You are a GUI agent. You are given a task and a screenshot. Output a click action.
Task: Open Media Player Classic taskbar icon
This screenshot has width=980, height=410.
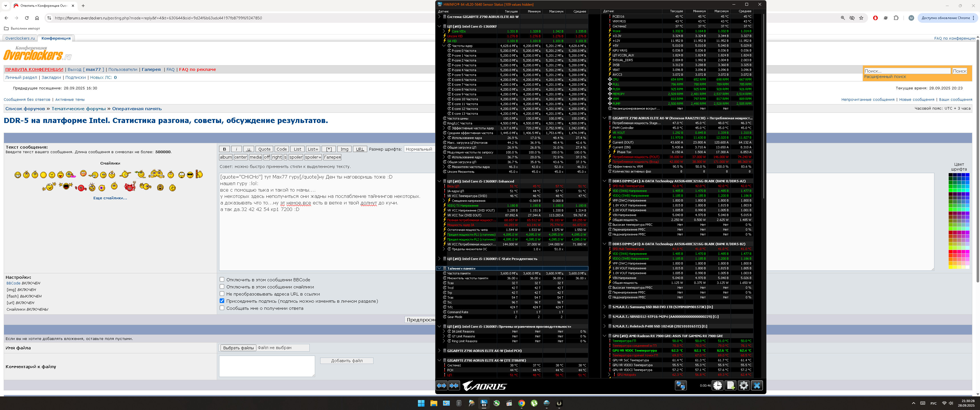click(x=509, y=403)
